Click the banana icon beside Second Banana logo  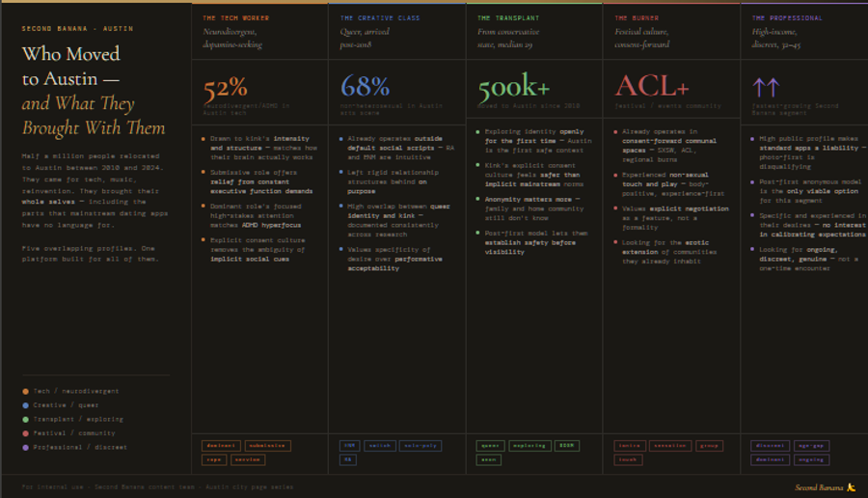(x=851, y=487)
